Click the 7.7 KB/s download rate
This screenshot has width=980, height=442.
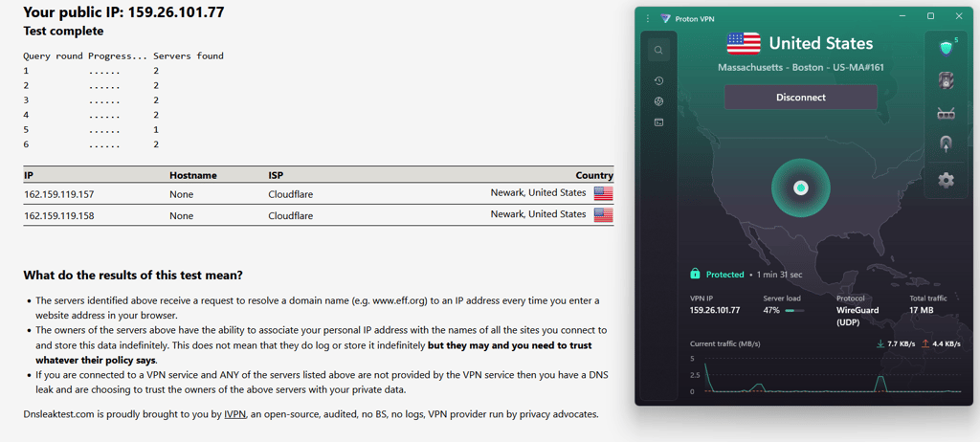[x=902, y=343]
